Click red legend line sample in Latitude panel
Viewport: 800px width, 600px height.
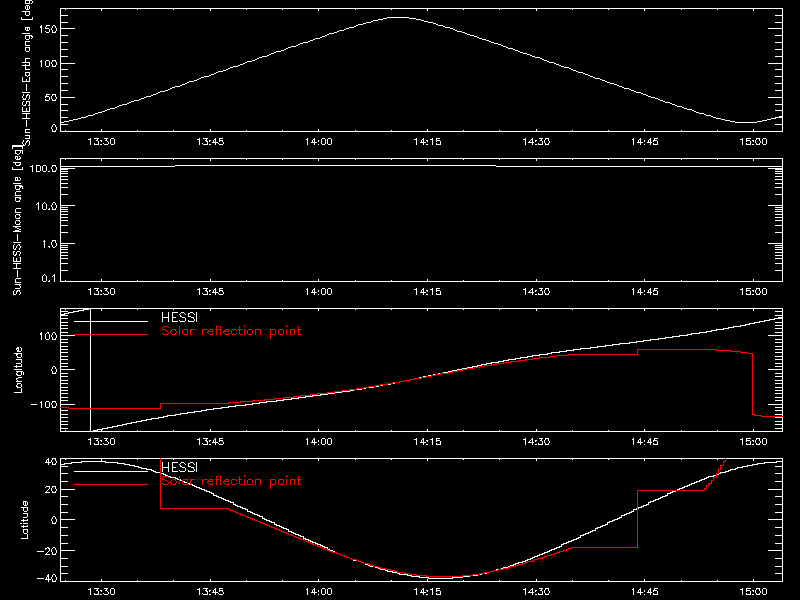[x=111, y=485]
